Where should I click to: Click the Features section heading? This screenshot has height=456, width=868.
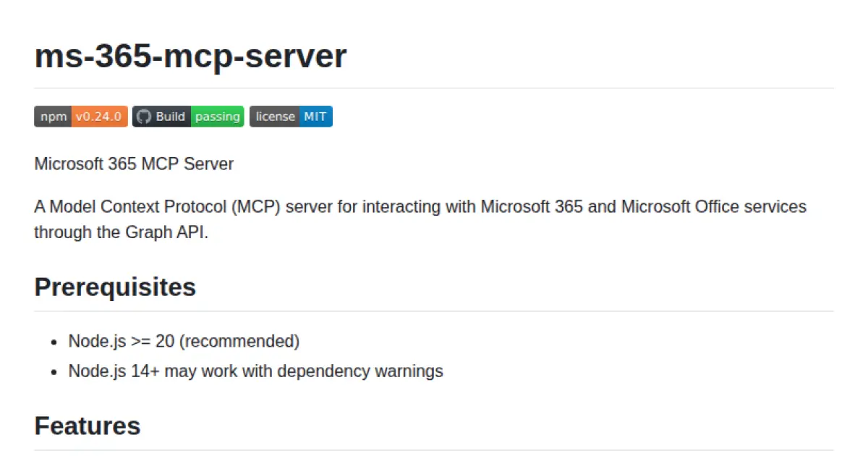(87, 426)
